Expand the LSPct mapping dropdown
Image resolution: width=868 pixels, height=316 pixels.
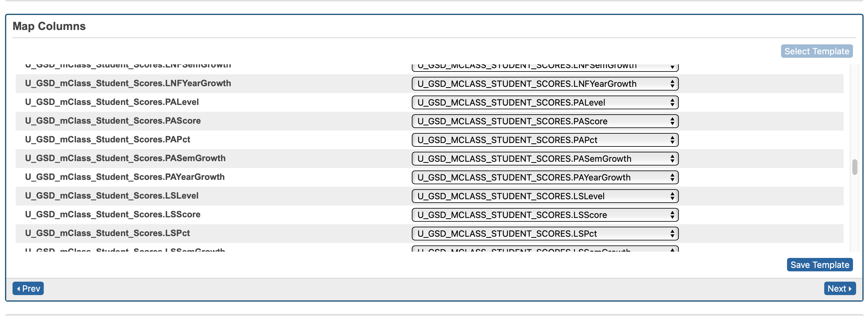point(544,234)
